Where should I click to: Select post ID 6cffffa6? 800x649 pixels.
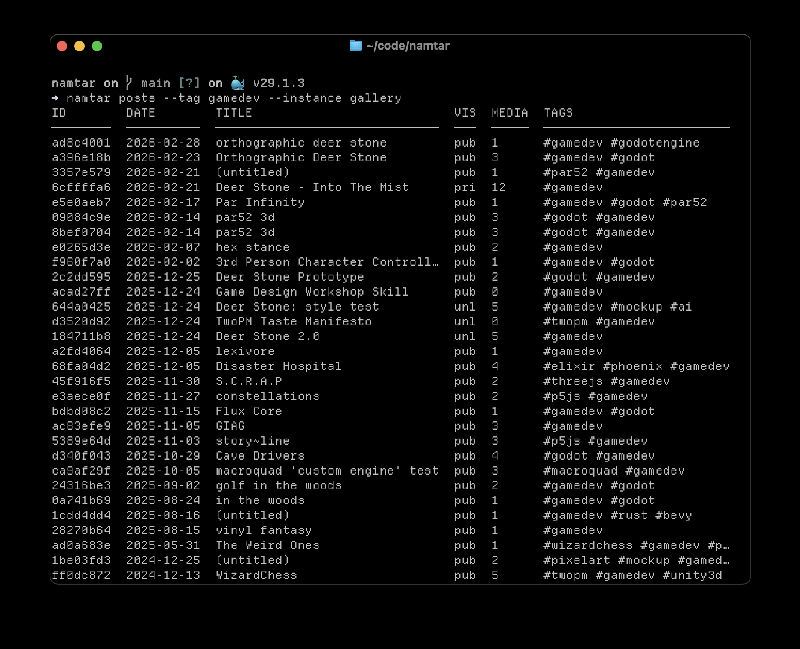80,187
